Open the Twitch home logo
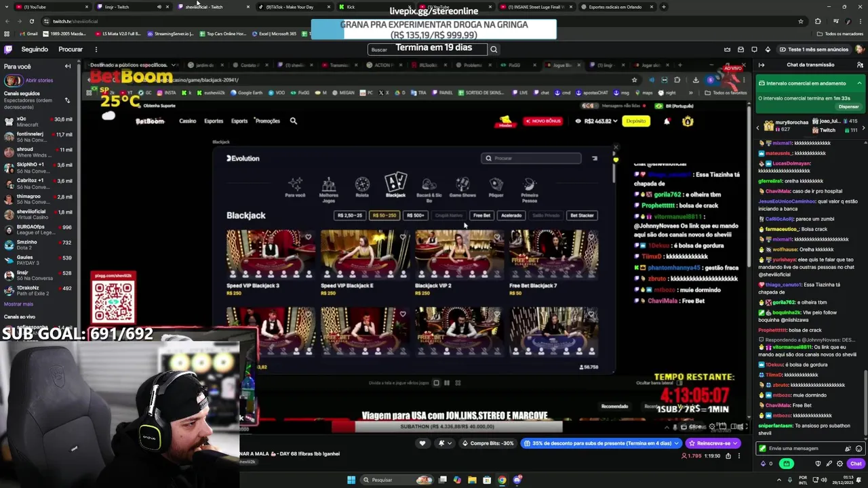 pyautogui.click(x=8, y=49)
